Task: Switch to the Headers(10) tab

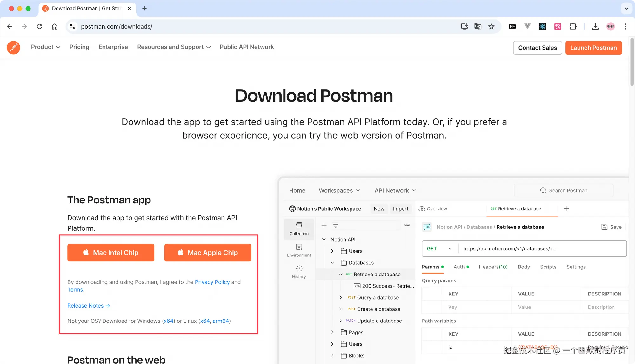Action: tap(493, 267)
